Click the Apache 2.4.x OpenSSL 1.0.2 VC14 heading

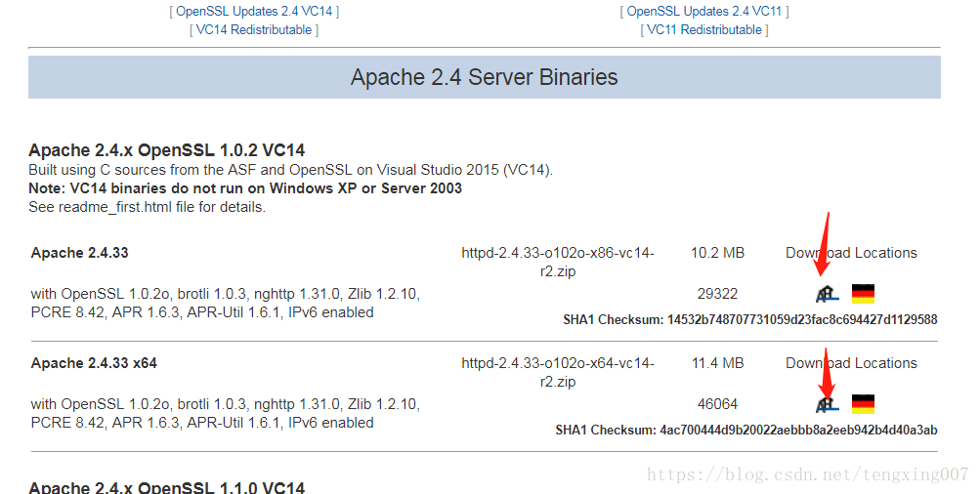pos(167,150)
